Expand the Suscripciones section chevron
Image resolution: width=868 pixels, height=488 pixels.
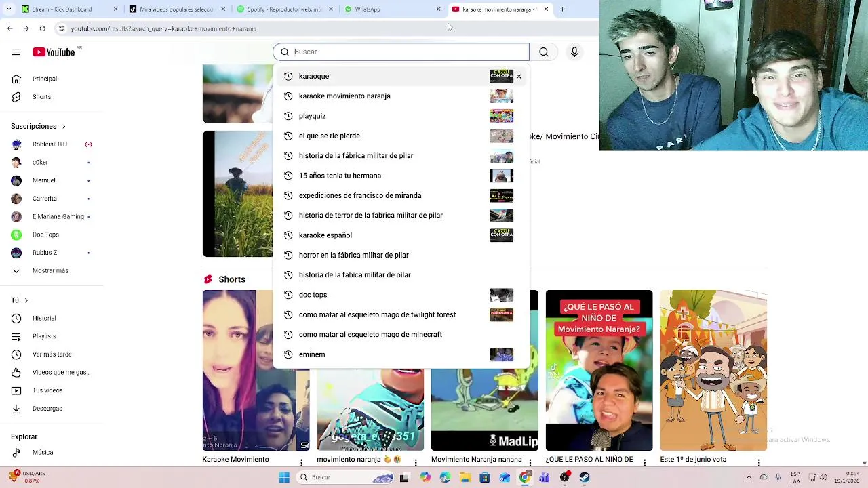(x=64, y=126)
